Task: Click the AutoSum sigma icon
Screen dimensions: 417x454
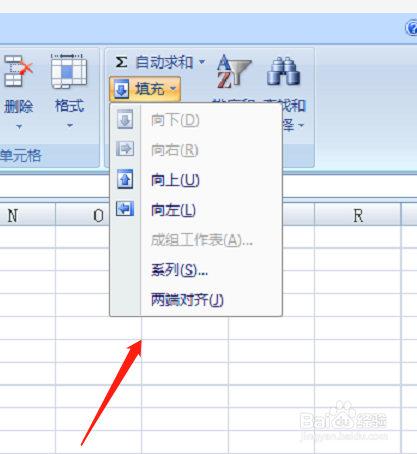Action: click(x=121, y=62)
